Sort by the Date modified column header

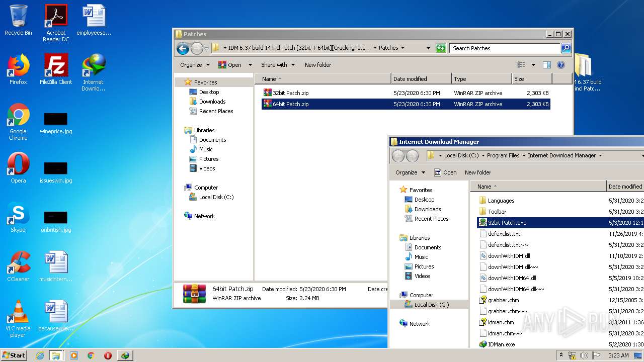(x=420, y=79)
